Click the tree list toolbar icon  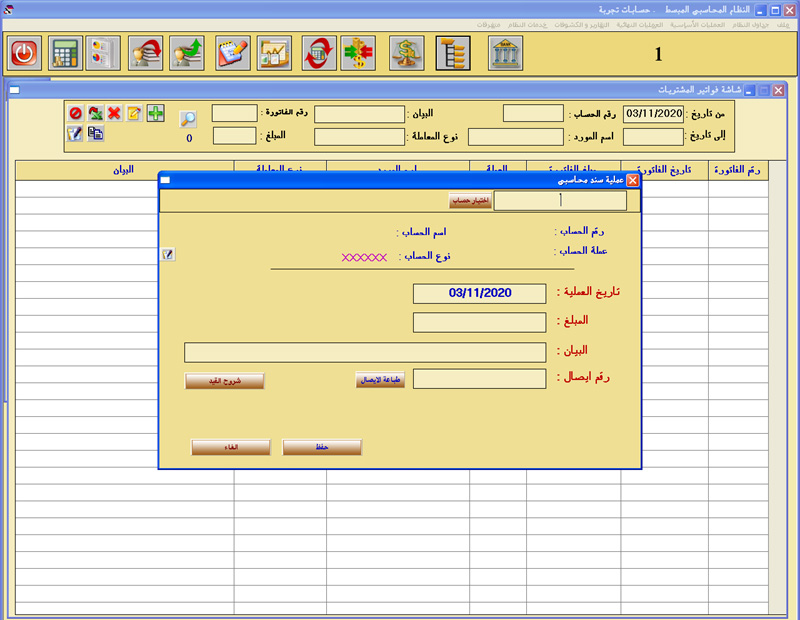click(x=452, y=53)
